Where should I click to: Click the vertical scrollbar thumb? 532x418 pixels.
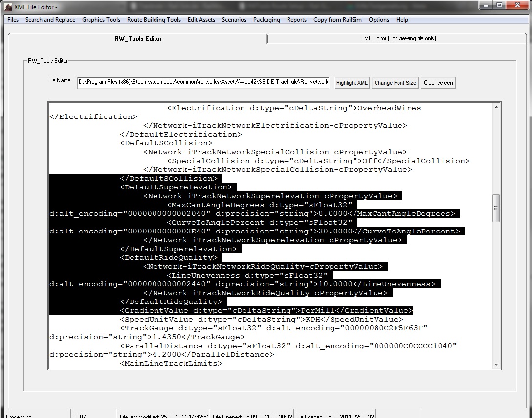coord(496,208)
